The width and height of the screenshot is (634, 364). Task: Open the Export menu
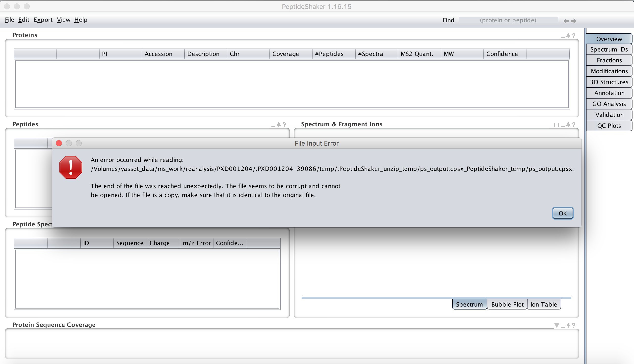(43, 20)
